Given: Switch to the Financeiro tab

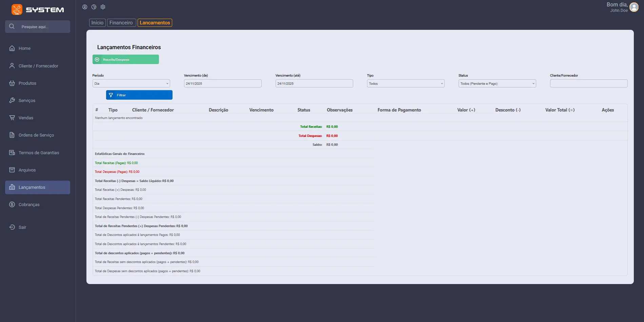Looking at the screenshot, I should 121,22.
